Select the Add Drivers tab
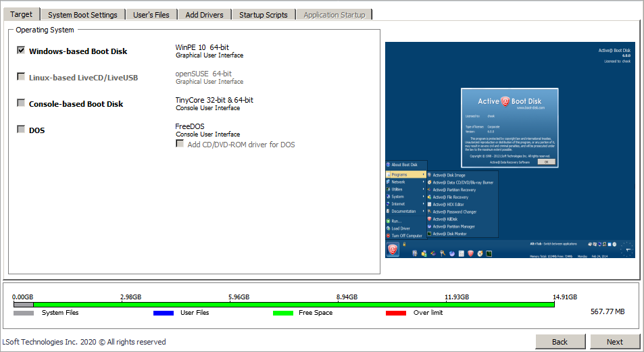This screenshot has height=352, width=644. 204,15
